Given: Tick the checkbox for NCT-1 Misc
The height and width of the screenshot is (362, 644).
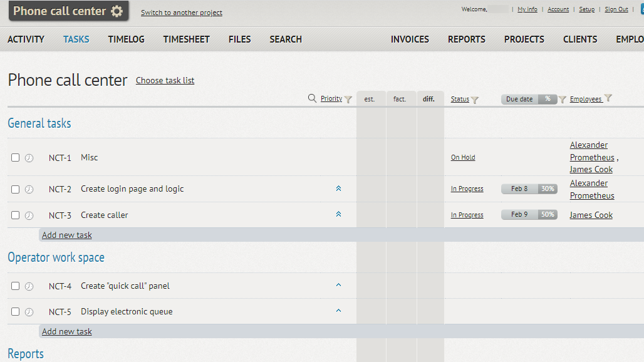Looking at the screenshot, I should [15, 158].
